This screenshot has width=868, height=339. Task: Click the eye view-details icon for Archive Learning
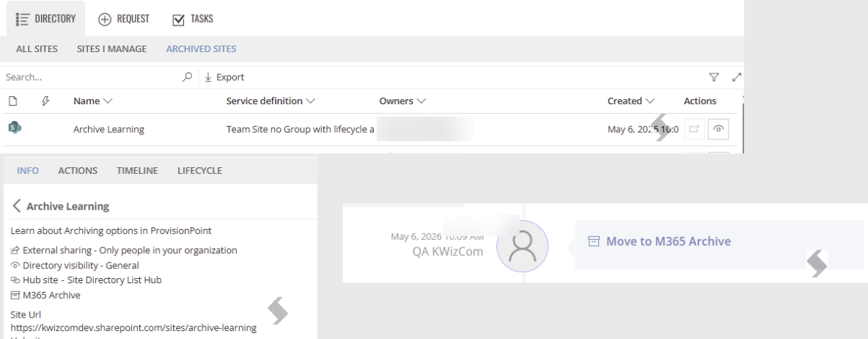tap(718, 129)
